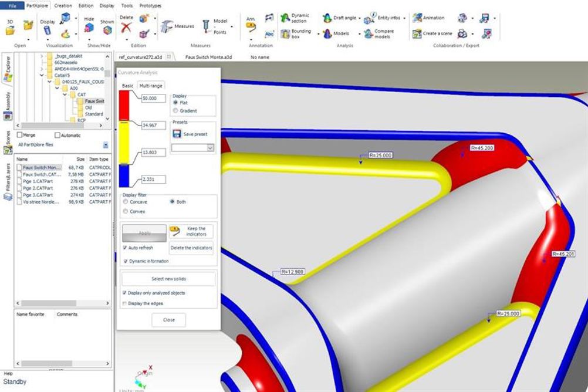588x392 pixels.
Task: Open the Scenes sidebar panel
Action: pyautogui.click(x=8, y=143)
